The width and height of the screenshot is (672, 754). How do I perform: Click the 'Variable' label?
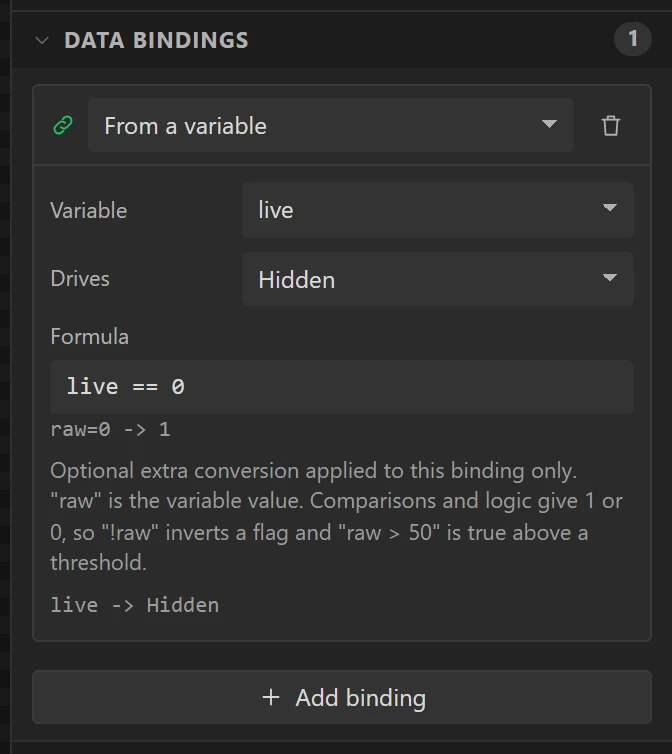coord(89,211)
